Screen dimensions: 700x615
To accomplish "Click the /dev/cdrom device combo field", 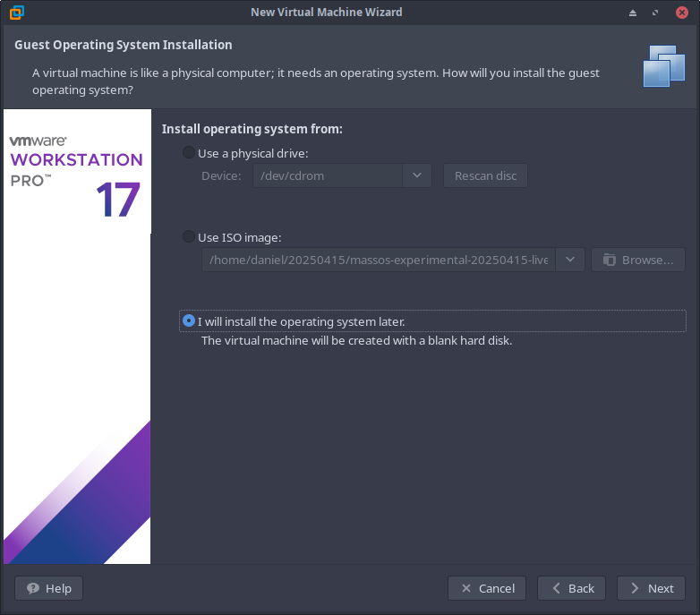I will [x=328, y=175].
